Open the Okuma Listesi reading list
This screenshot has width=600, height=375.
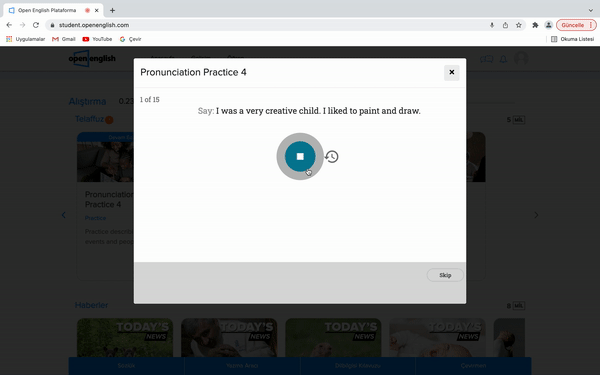(x=572, y=39)
